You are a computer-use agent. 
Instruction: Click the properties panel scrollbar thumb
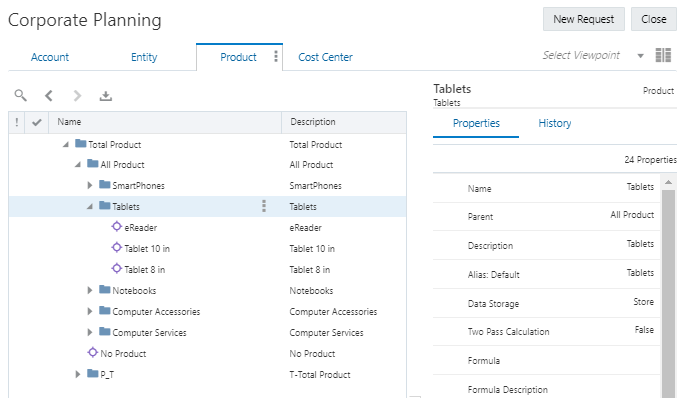(668, 294)
